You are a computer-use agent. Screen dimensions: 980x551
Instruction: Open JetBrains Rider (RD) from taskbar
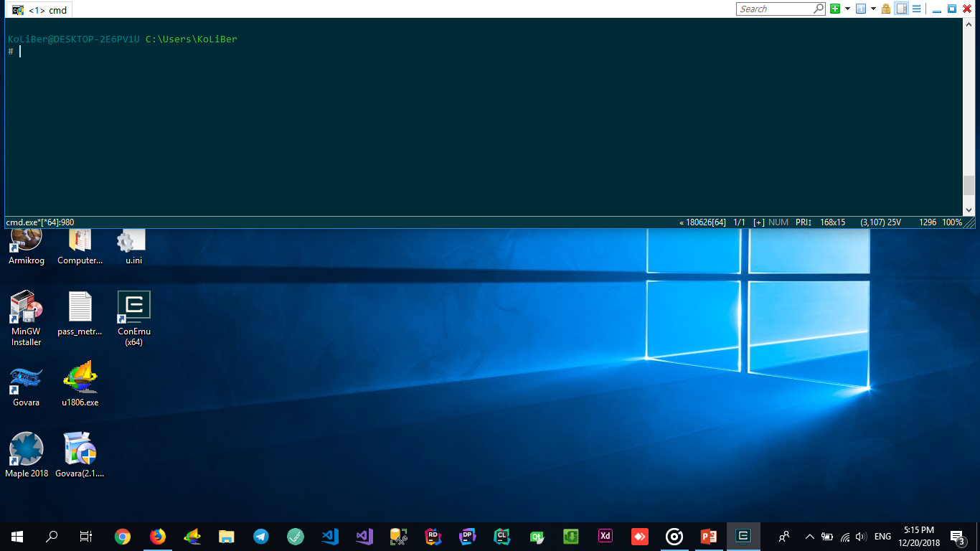tap(433, 536)
